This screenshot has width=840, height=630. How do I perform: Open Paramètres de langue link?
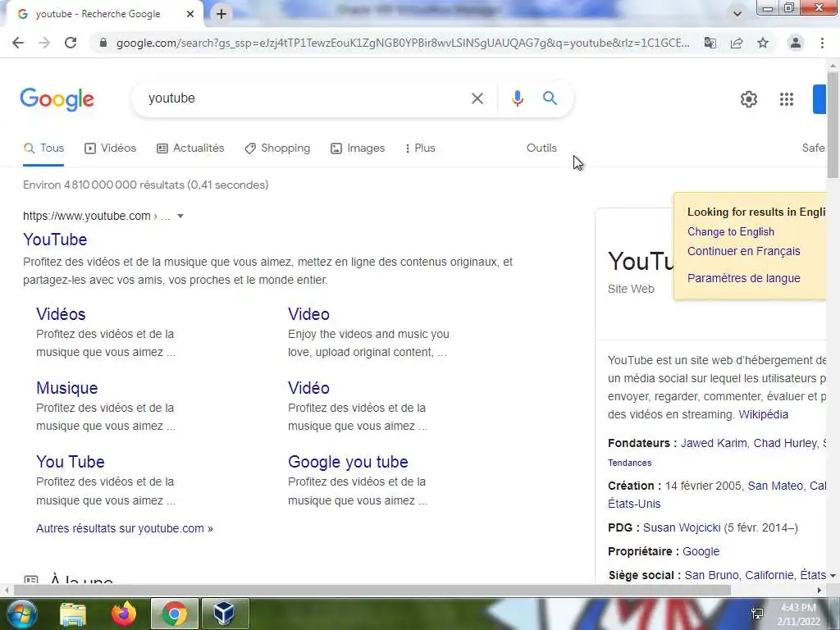click(743, 278)
